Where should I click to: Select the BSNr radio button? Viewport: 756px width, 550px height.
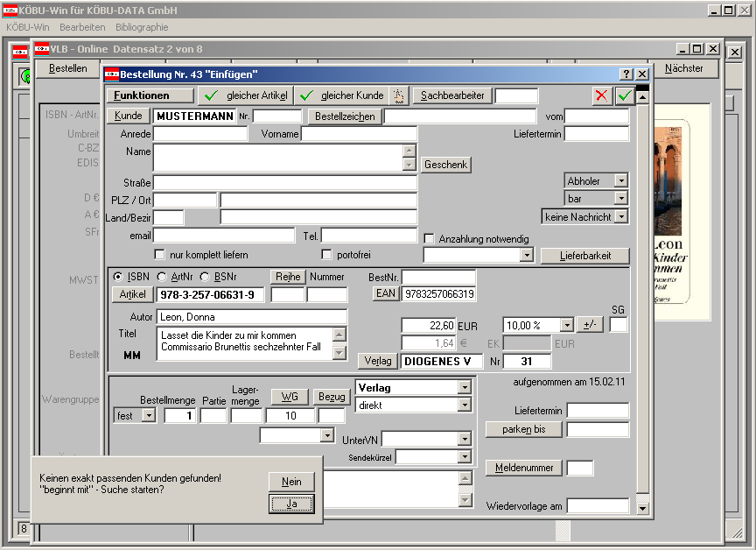click(x=205, y=277)
